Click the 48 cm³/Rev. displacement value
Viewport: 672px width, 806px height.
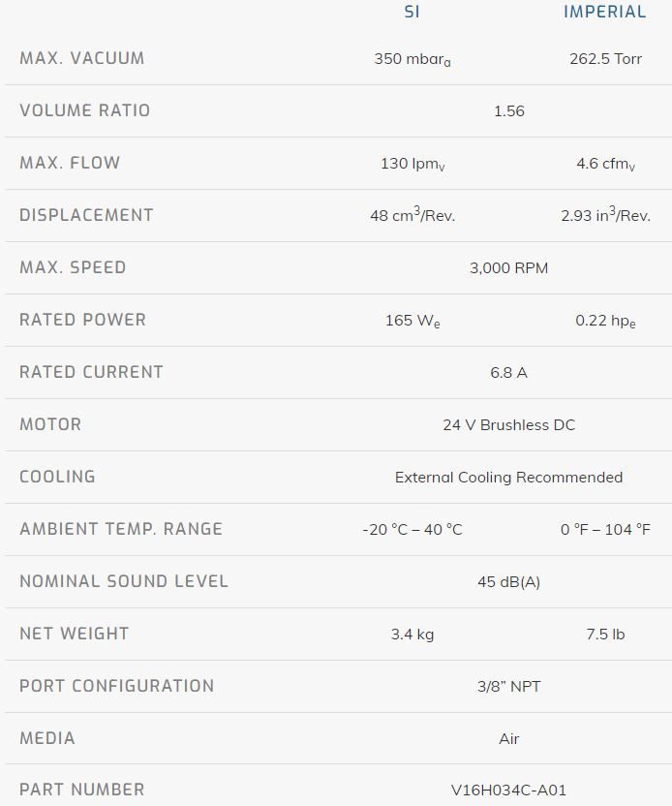(412, 215)
